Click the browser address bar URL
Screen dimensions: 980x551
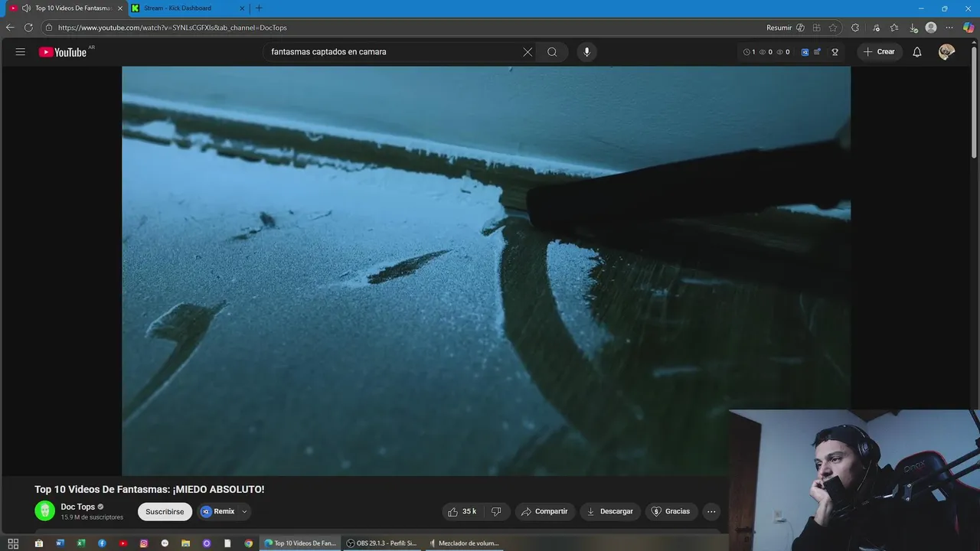172,28
